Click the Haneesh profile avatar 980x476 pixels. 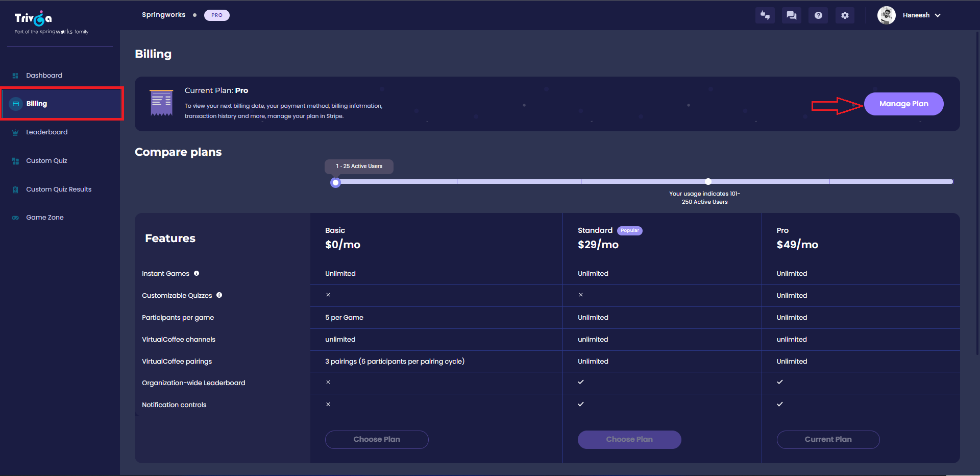point(887,15)
